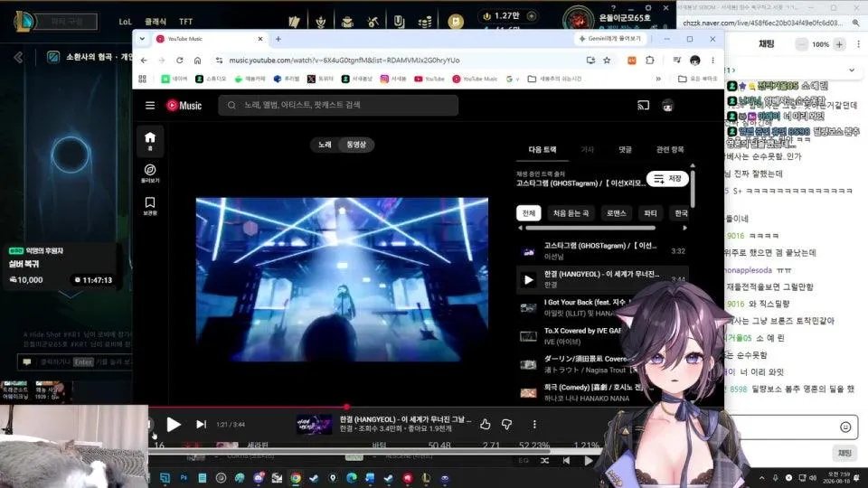
Task: Click the Gemini button in Chrome title bar
Action: click(x=609, y=39)
